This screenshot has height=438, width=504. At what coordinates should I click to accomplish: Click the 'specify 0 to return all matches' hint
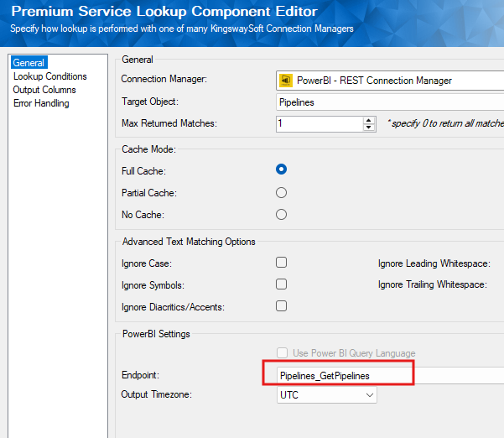click(x=445, y=123)
